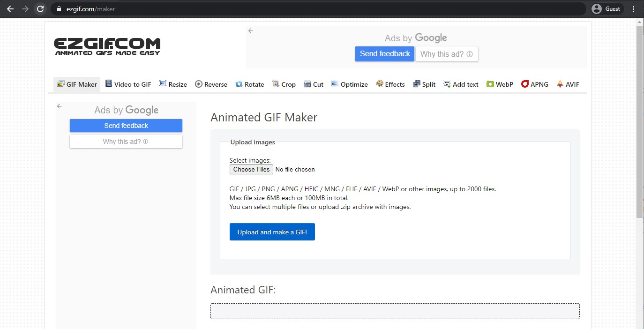Click the page vertical scrollbar thumb
Image resolution: width=644 pixels, height=329 pixels.
pyautogui.click(x=640, y=122)
